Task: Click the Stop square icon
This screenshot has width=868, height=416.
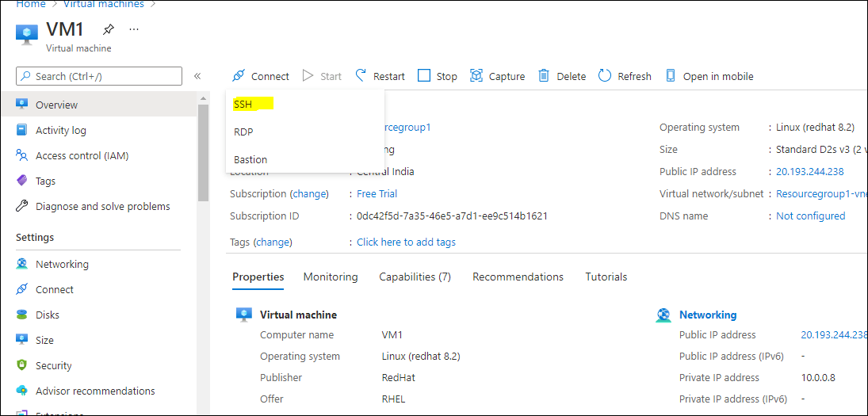Action: [424, 76]
